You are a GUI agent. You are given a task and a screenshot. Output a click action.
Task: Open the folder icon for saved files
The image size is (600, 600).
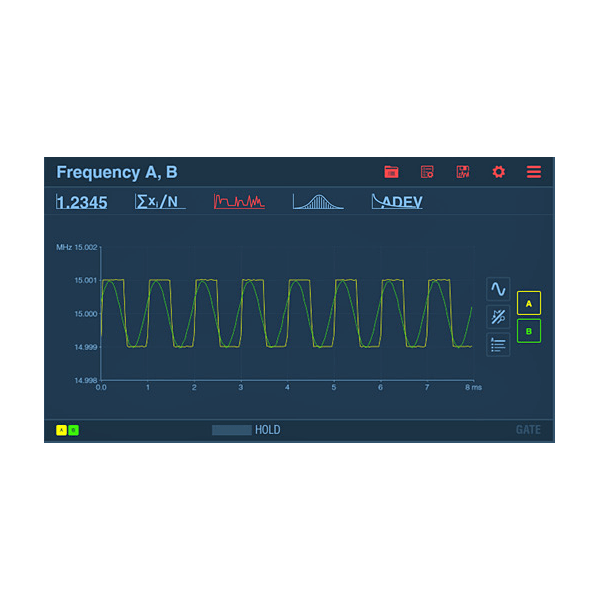pyautogui.click(x=391, y=172)
